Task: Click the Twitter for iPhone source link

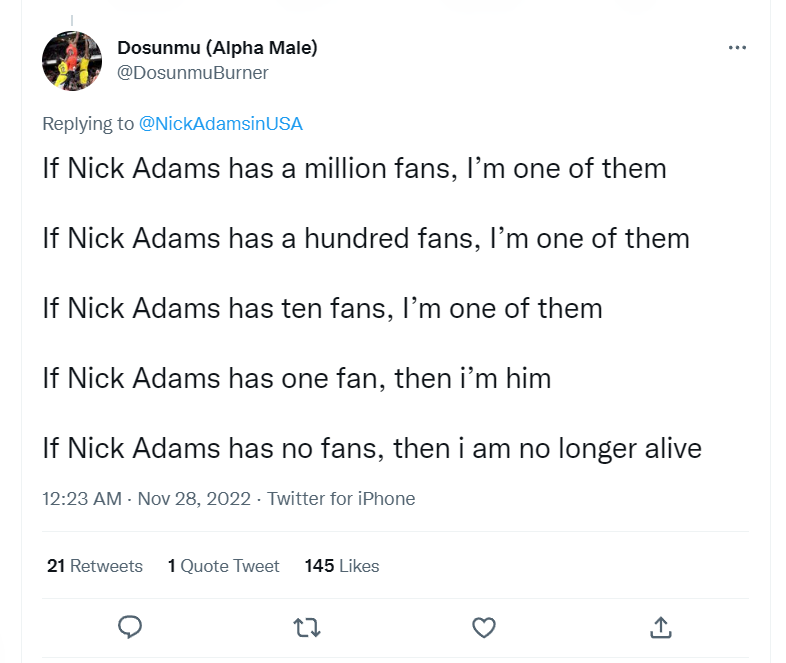Action: coord(341,498)
